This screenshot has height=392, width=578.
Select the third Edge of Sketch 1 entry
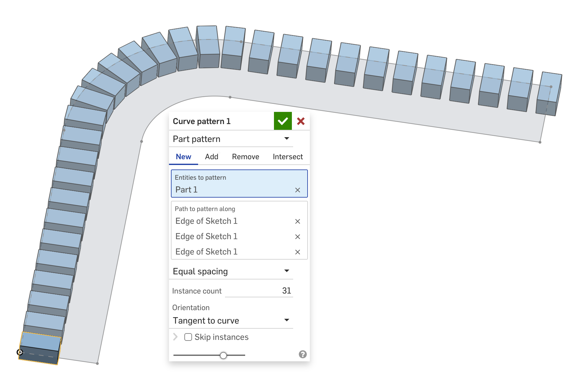(206, 252)
